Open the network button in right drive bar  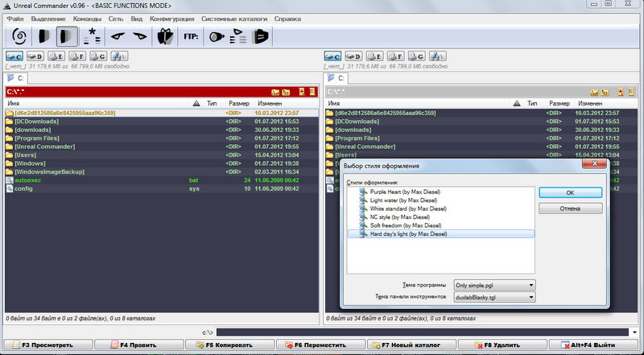[x=438, y=56]
